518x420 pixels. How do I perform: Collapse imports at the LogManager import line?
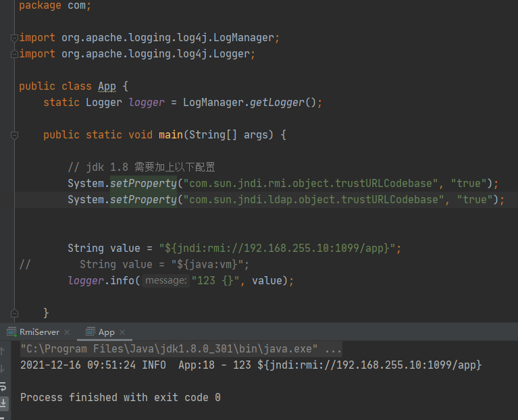pos(14,38)
